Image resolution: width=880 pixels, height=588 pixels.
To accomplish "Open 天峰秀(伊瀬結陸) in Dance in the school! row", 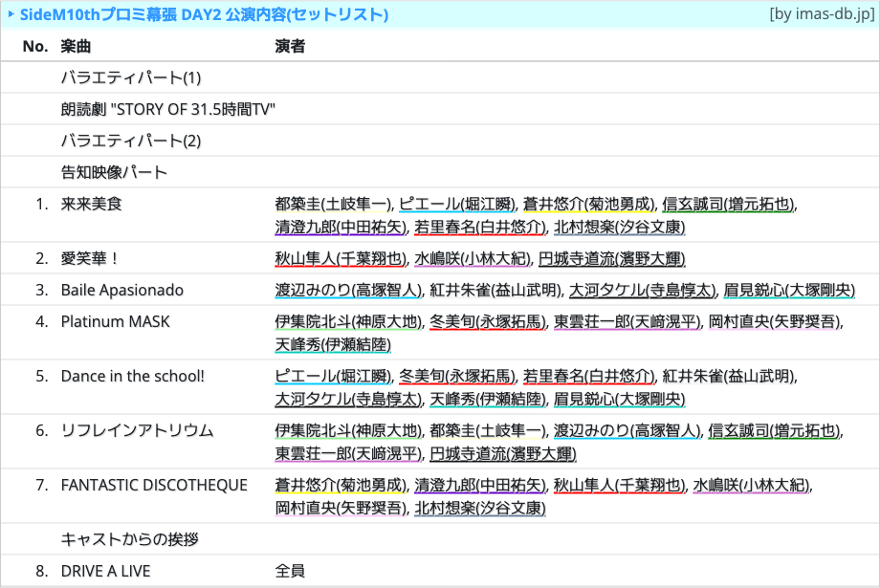I will coord(488,399).
